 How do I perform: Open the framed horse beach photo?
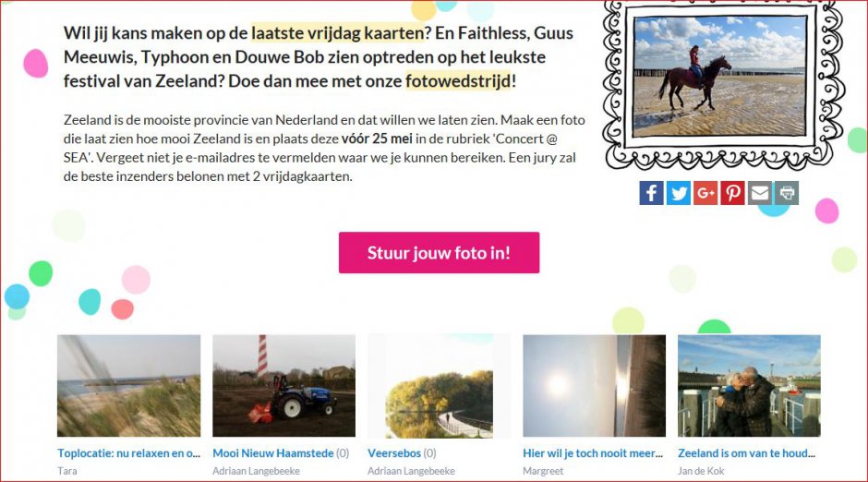coord(719,76)
